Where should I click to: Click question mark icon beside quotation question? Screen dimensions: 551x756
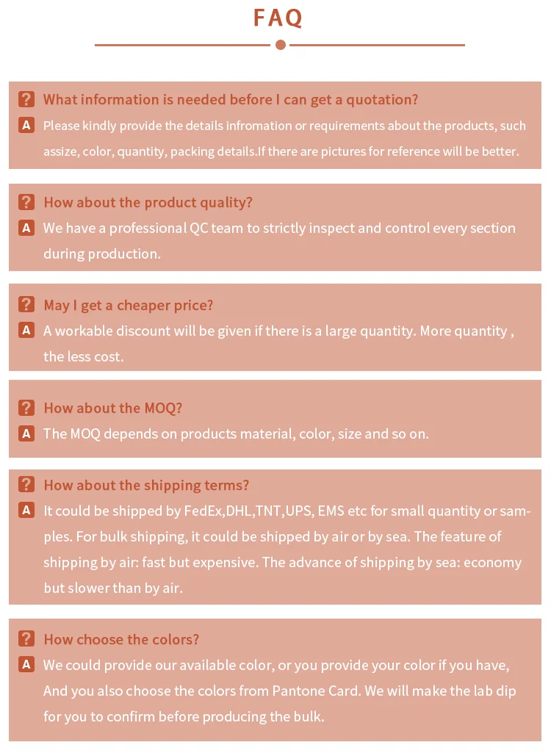(26, 99)
